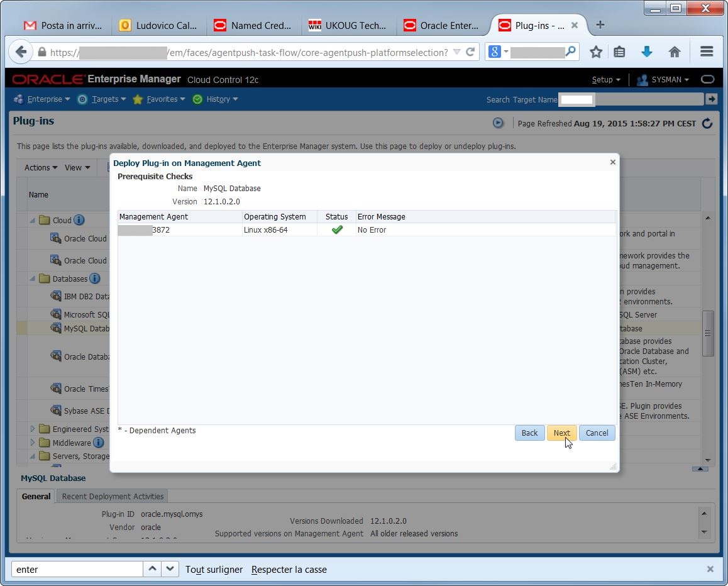Close the Plug-ins browser tab
The height and width of the screenshot is (586, 728).
tap(575, 25)
